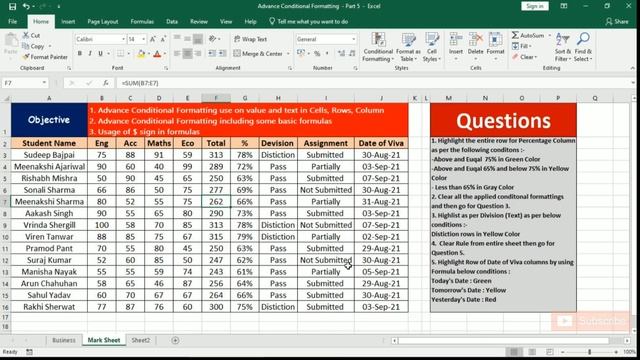Switch to Page Layout view in status bar
This screenshot has height=360, width=640.
click(x=532, y=351)
